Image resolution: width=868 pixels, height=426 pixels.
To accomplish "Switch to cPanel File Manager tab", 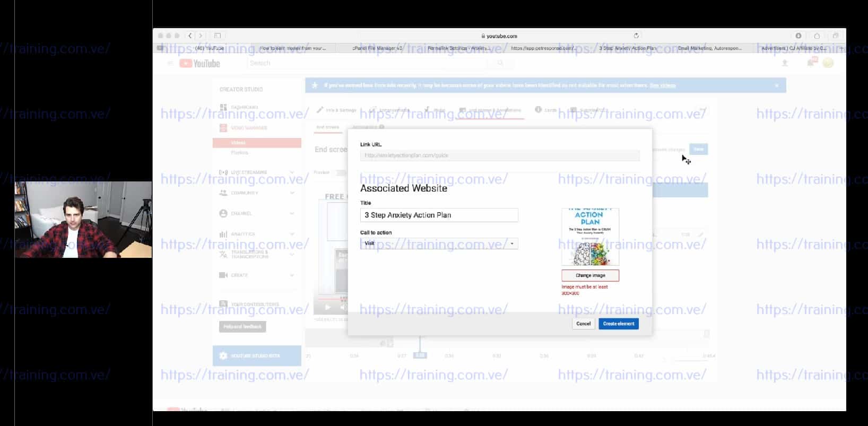I will click(x=378, y=48).
